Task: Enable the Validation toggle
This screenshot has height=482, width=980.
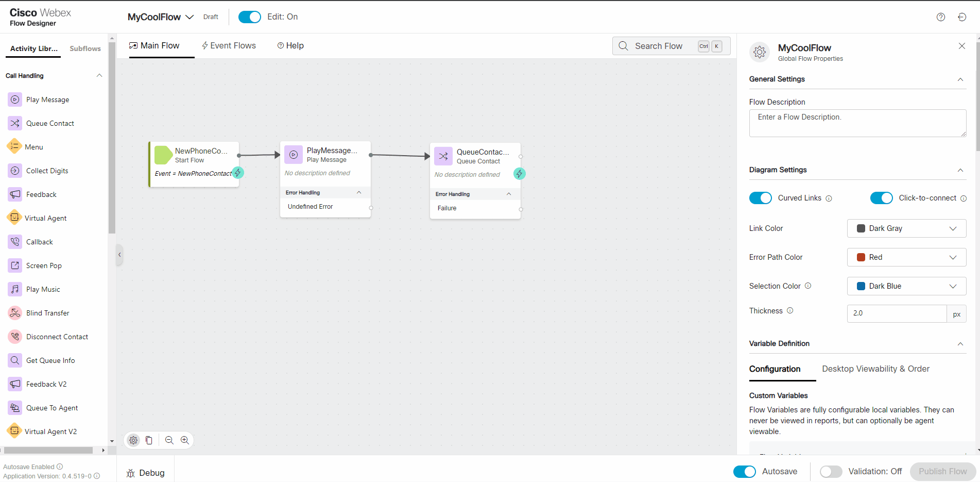Action: tap(831, 471)
